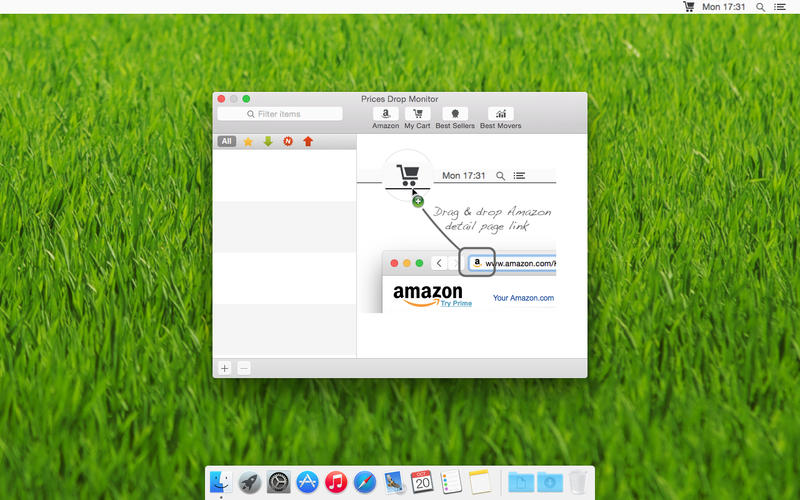
Task: Click the Filter items search field
Action: (280, 114)
